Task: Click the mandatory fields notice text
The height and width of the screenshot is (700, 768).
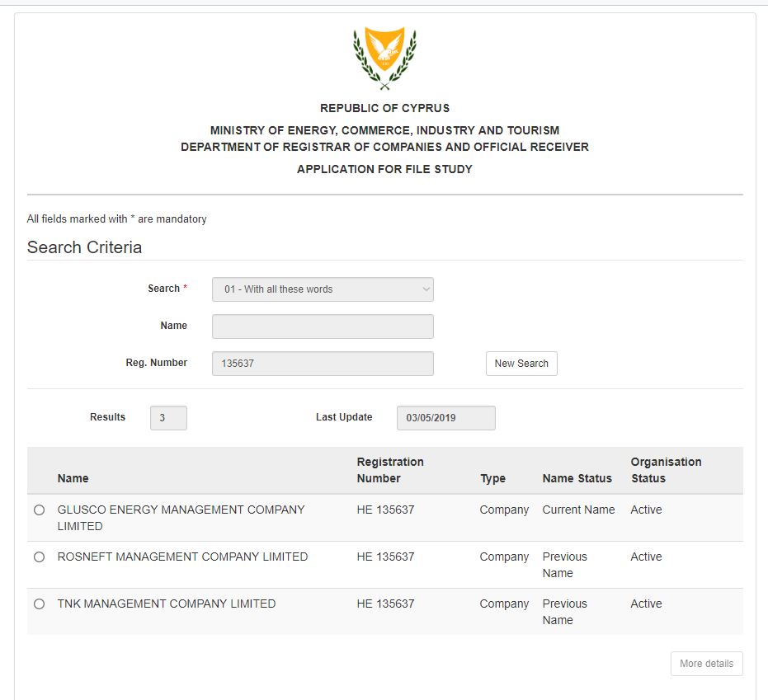Action: (116, 218)
